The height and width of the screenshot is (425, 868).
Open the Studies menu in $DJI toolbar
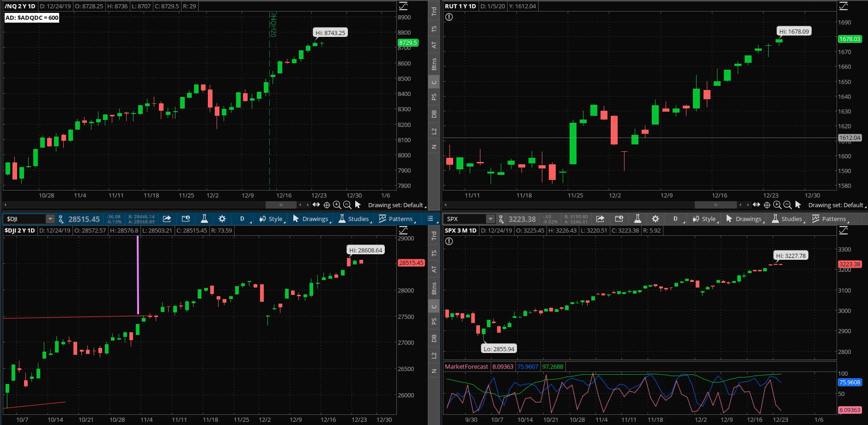click(x=354, y=219)
